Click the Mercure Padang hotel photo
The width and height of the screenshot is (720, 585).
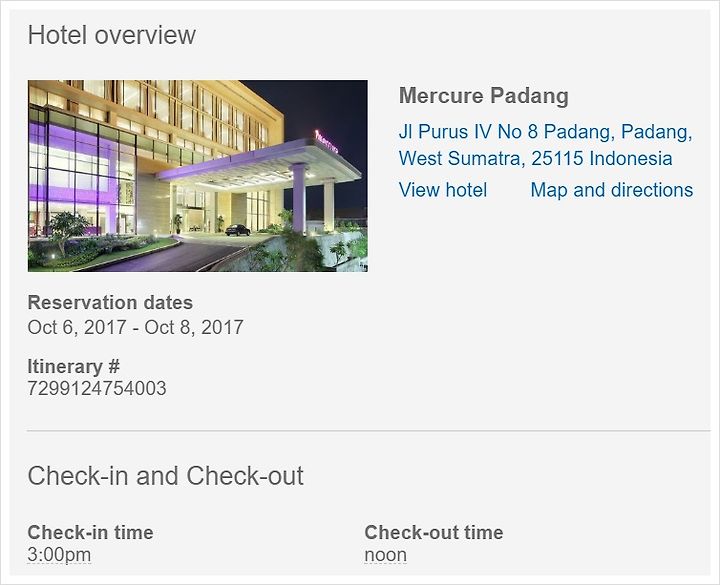tap(197, 176)
